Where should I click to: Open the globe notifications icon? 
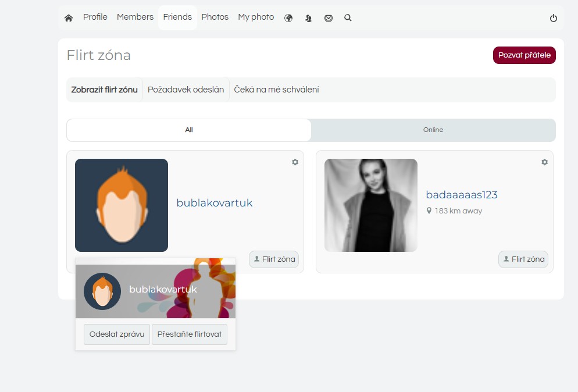288,18
